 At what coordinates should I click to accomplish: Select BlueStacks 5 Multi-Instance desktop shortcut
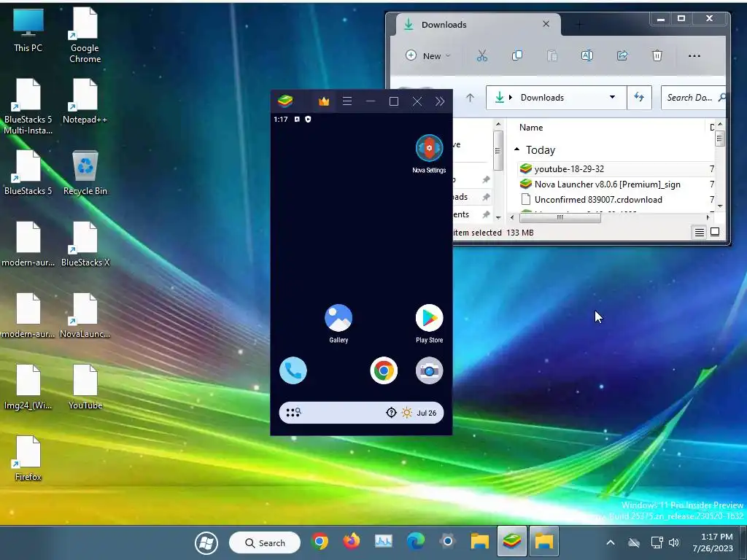point(28,106)
